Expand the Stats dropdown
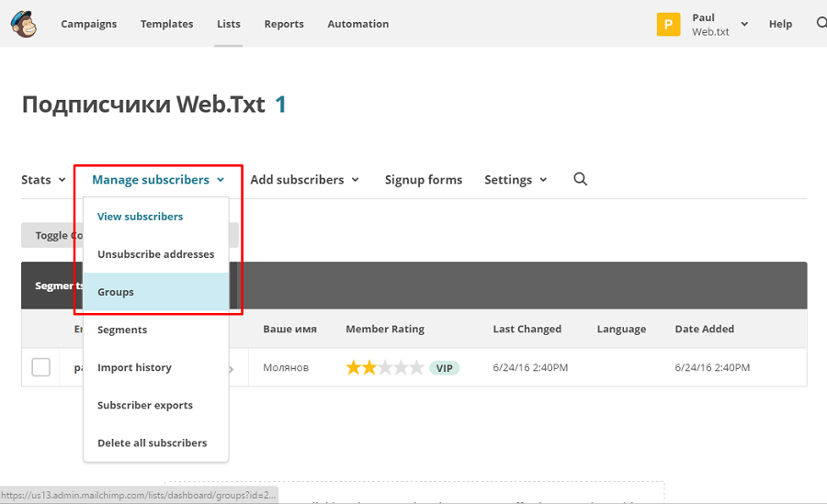Viewport: 827px width, 504px height. (43, 180)
